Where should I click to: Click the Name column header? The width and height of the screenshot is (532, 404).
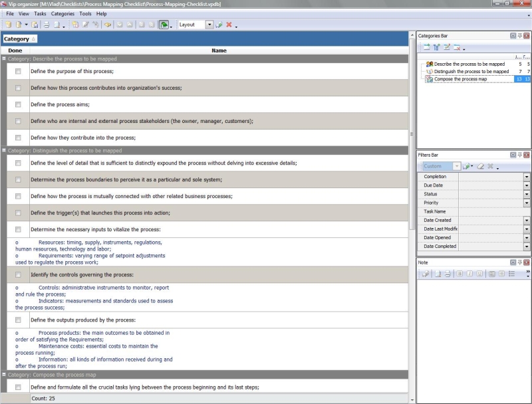point(219,50)
